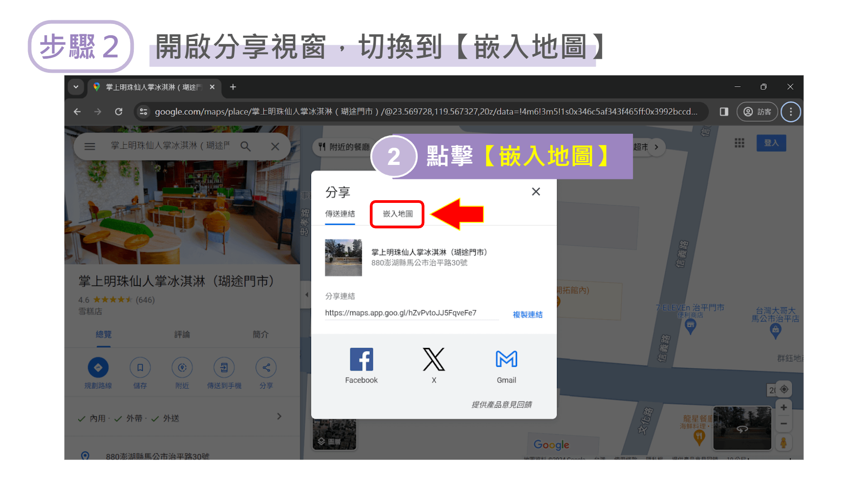Image resolution: width=868 pixels, height=488 pixels.
Task: Open the 評論 tab
Action: [182, 334]
